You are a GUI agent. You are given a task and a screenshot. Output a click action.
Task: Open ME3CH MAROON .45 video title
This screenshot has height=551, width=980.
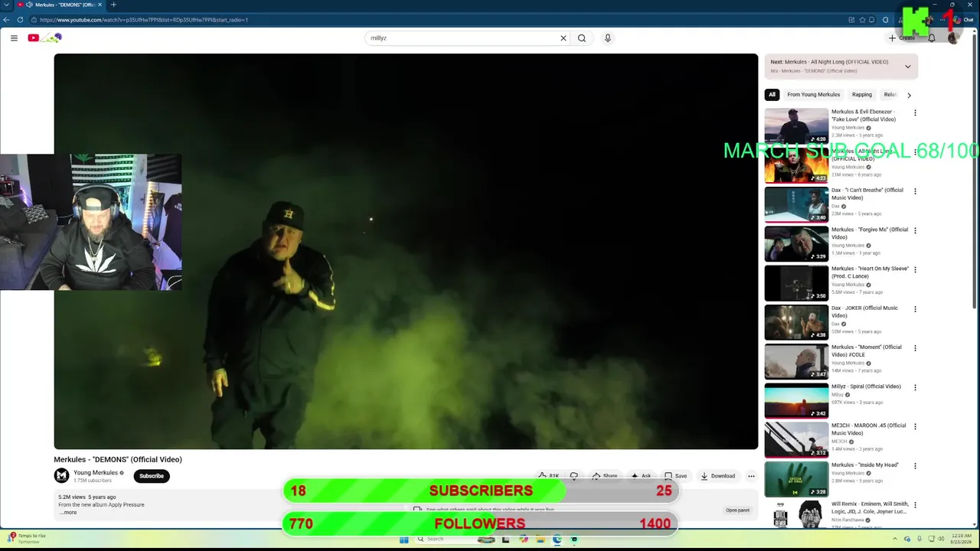869,429
